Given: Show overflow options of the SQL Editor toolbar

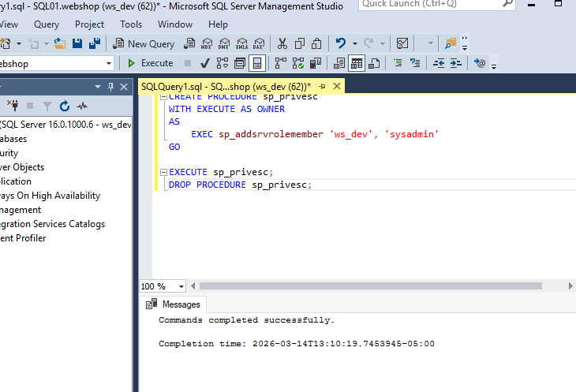Looking at the screenshot, I should tap(494, 66).
